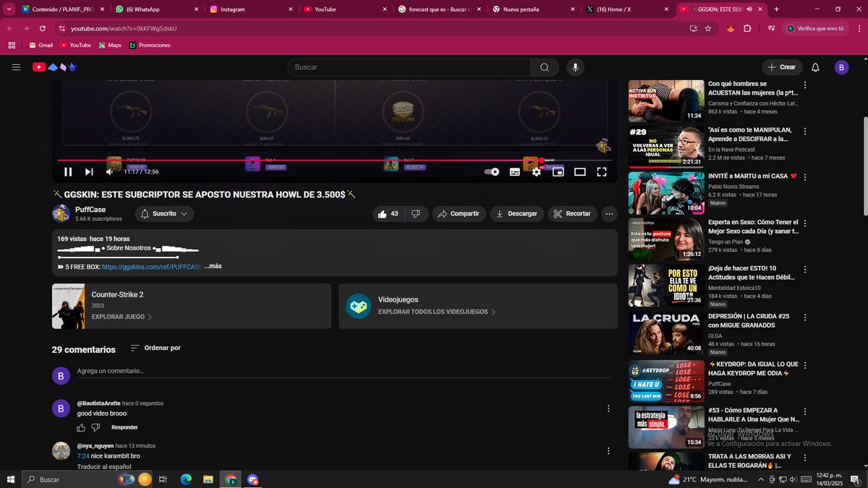Bookmark this page with the star icon
Viewport: 868px width, 488px height.
708,28
